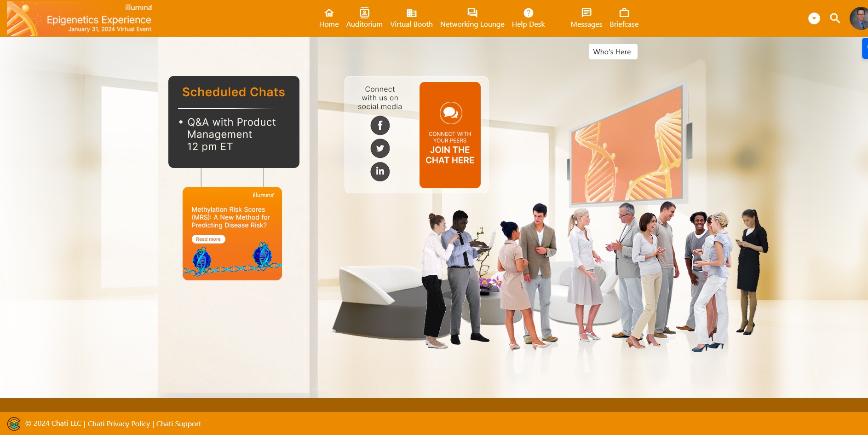
Task: Click the search magnifier icon
Action: (835, 18)
